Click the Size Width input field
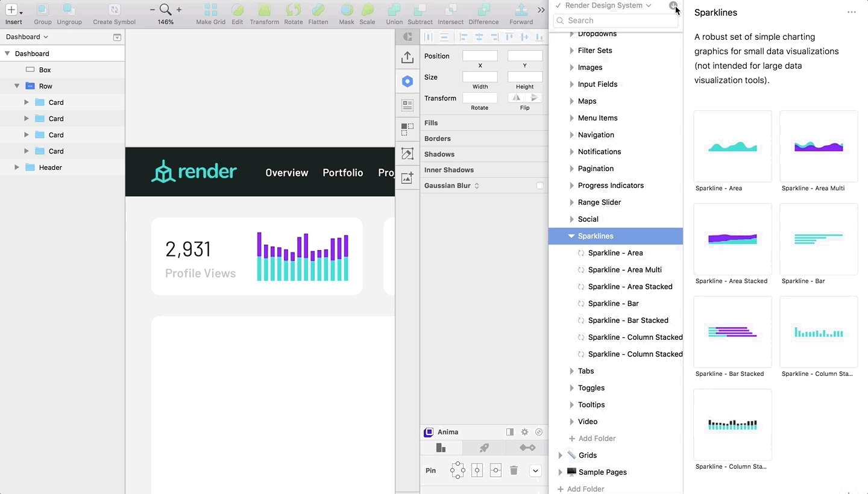This screenshot has height=494, width=868. coord(480,77)
